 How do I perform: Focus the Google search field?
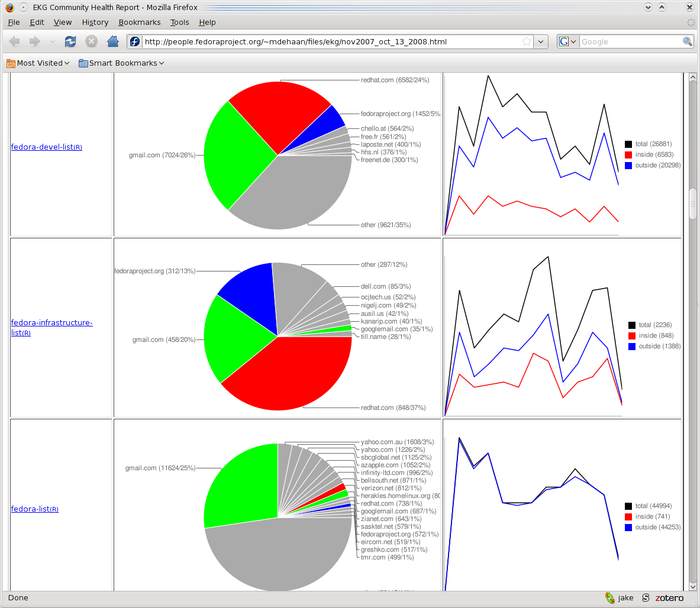pyautogui.click(x=631, y=41)
